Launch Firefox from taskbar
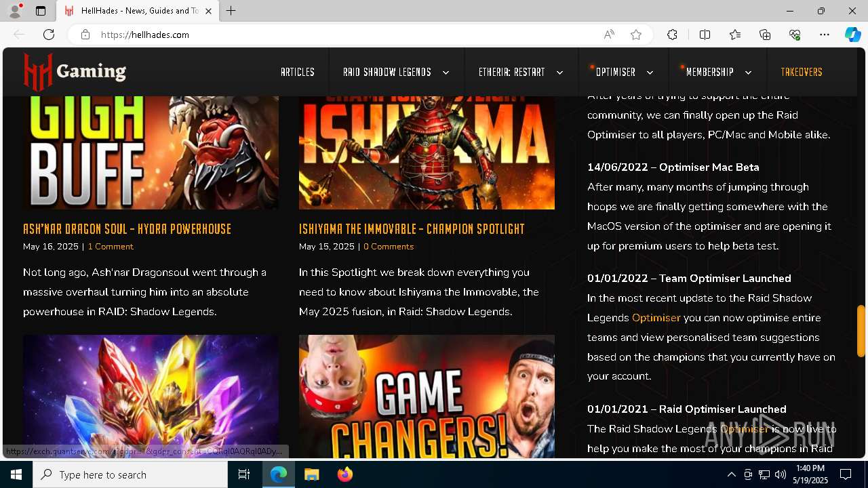Image resolution: width=868 pixels, height=488 pixels. (345, 474)
